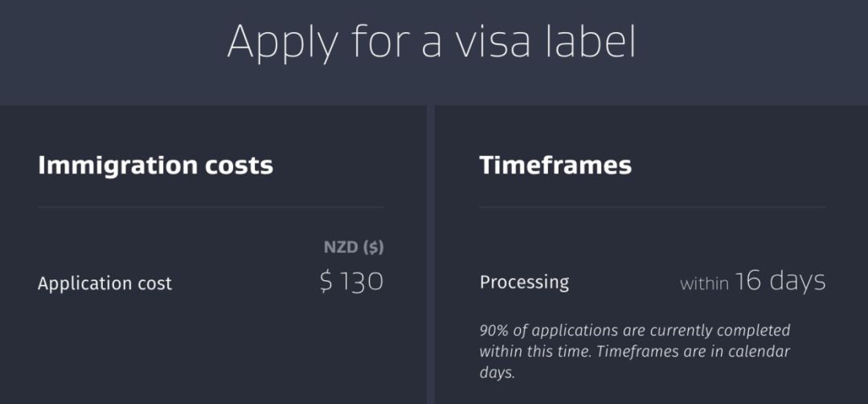The width and height of the screenshot is (868, 404).
Task: Select the "Timeframes" section title
Action: click(x=555, y=166)
